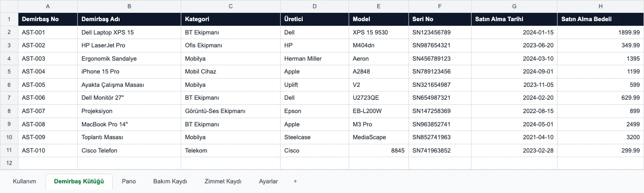Viewport: 644px width, 193px height.
Task: Select cell Epson
Action: tap(315, 111)
